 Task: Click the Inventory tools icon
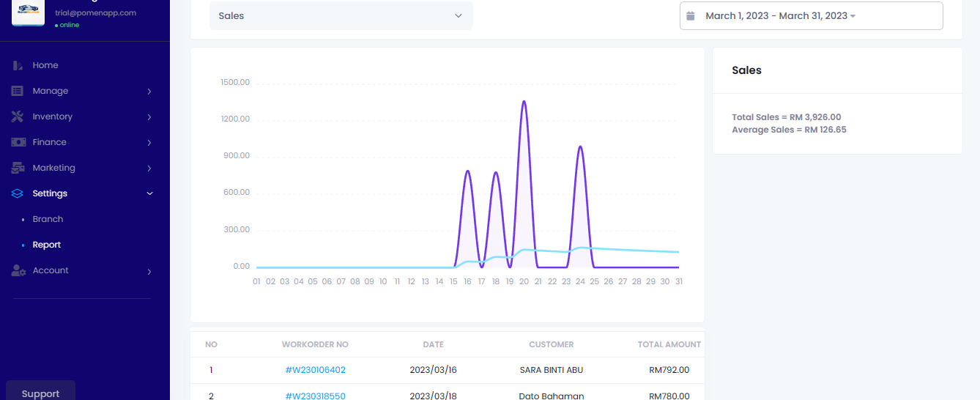(18, 116)
